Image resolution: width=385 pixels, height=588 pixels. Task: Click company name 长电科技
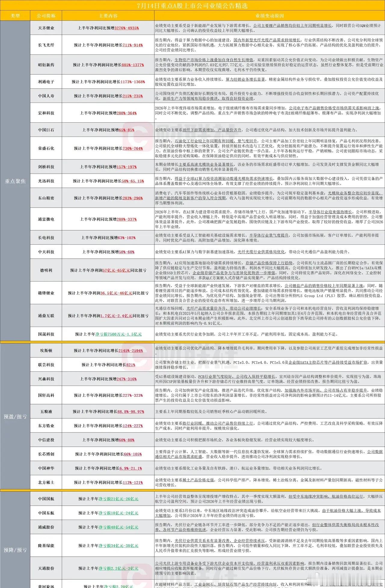(46, 238)
